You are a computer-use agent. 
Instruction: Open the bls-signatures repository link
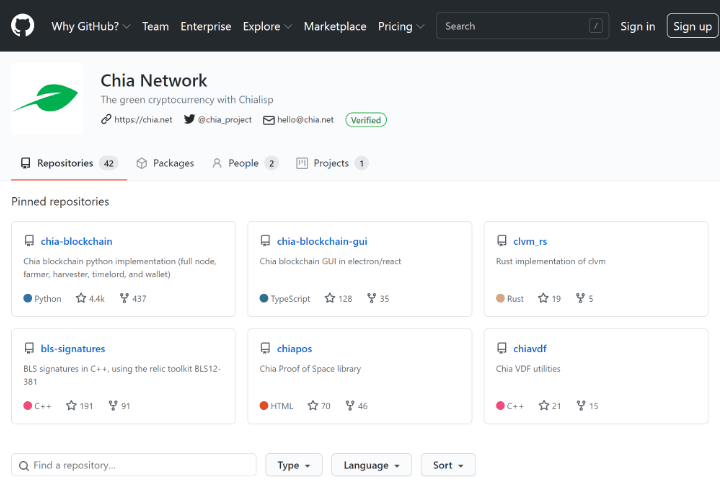pos(73,348)
